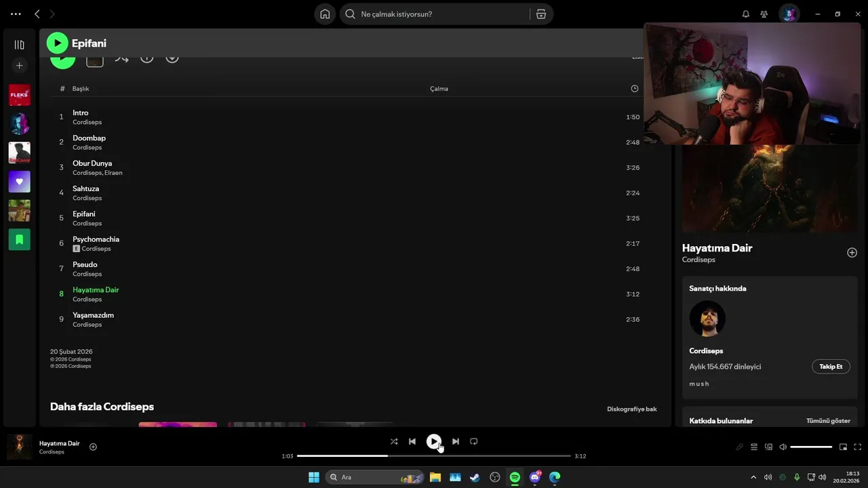Open the FLEKS playlist thumbnail in sidebar
Screen dimensions: 868x488
pos(19,95)
